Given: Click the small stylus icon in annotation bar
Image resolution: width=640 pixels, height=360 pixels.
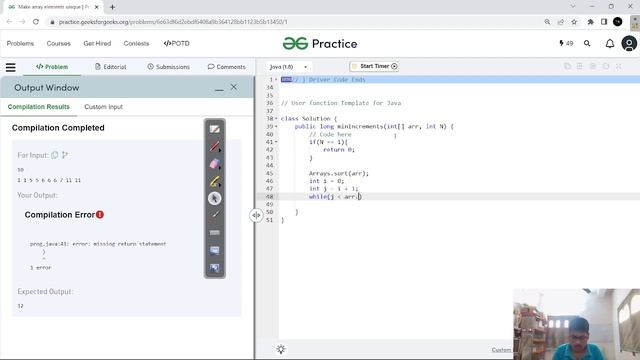Looking at the screenshot, I should click(x=215, y=215).
